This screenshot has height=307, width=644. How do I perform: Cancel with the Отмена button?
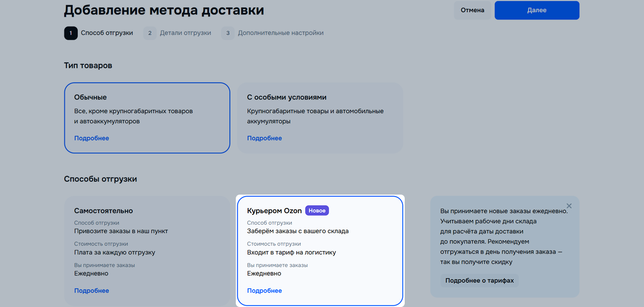472,10
